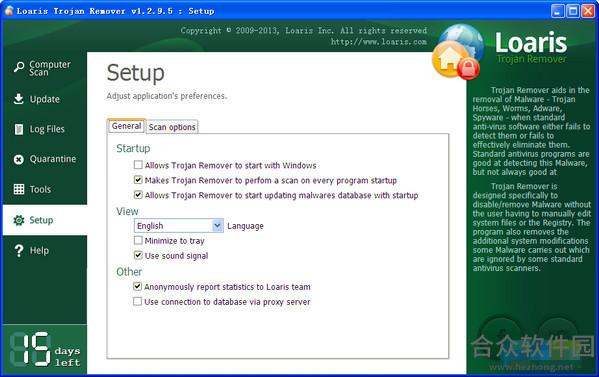Uncheck Anonymously report statistics to Loaris team
The height and width of the screenshot is (377, 599).
(x=138, y=286)
